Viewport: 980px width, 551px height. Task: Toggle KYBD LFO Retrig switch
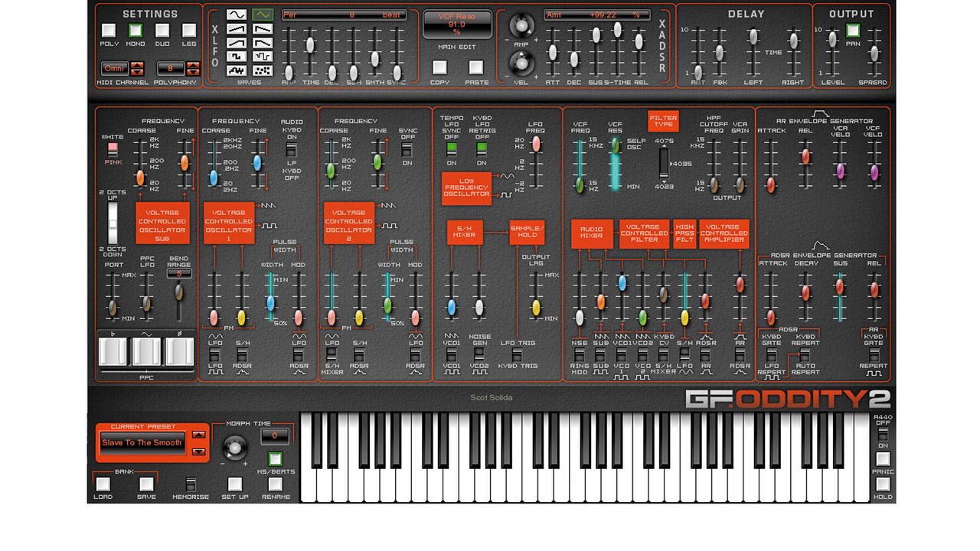[482, 148]
